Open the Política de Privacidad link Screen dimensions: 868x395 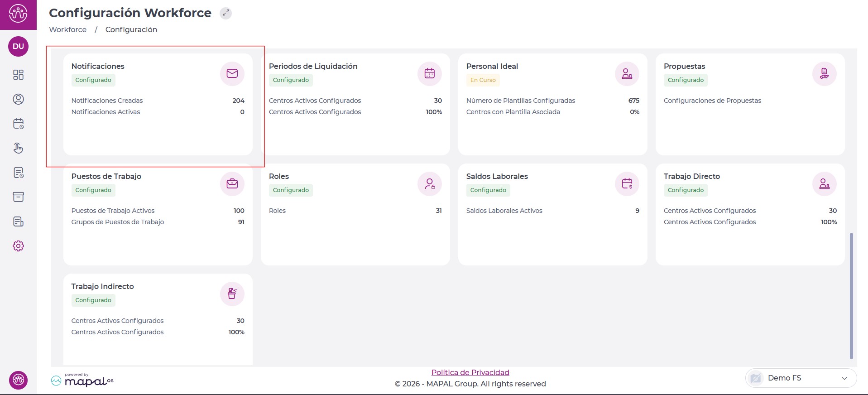470,372
